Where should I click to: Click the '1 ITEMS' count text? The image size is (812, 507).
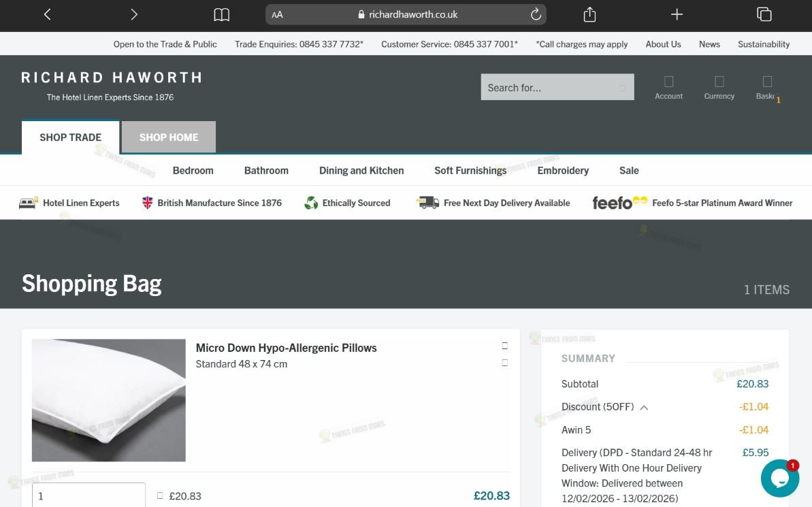[x=766, y=289]
